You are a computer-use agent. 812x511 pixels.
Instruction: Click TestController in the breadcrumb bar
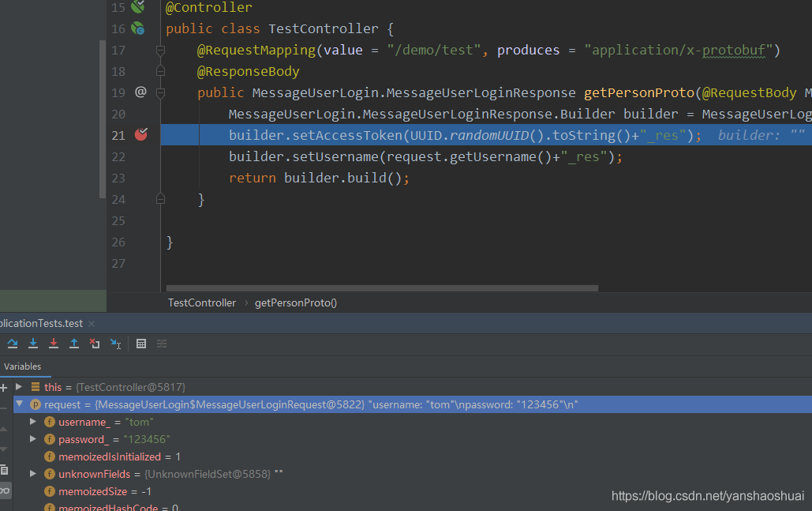pos(201,302)
